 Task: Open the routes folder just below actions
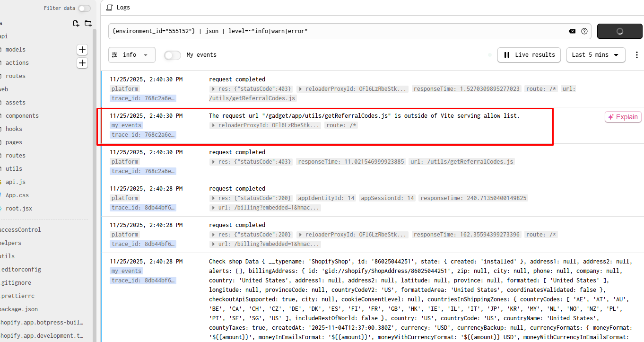(15, 76)
